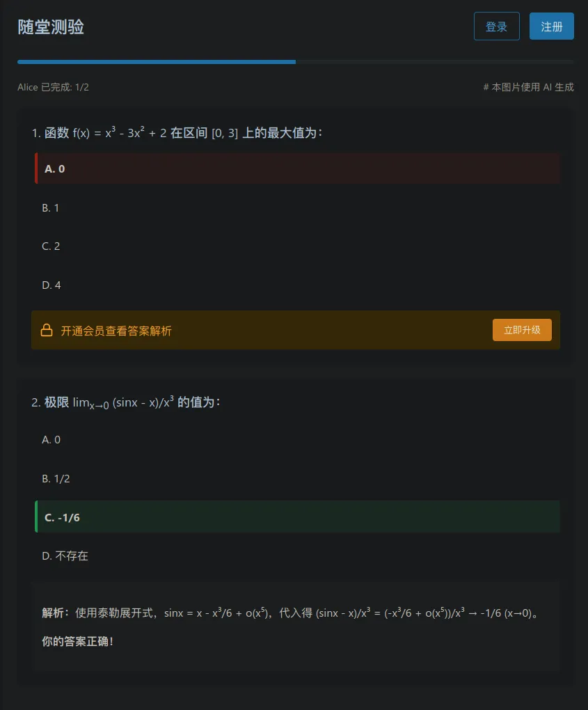This screenshot has height=710, width=588.
Task: Click the 注册 register button
Action: coord(551,26)
